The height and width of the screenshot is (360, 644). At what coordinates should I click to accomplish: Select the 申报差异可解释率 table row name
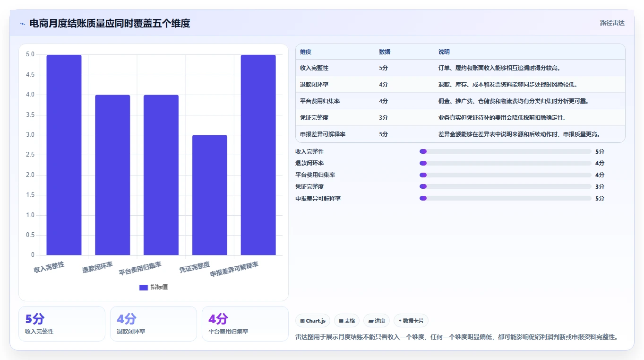323,134
